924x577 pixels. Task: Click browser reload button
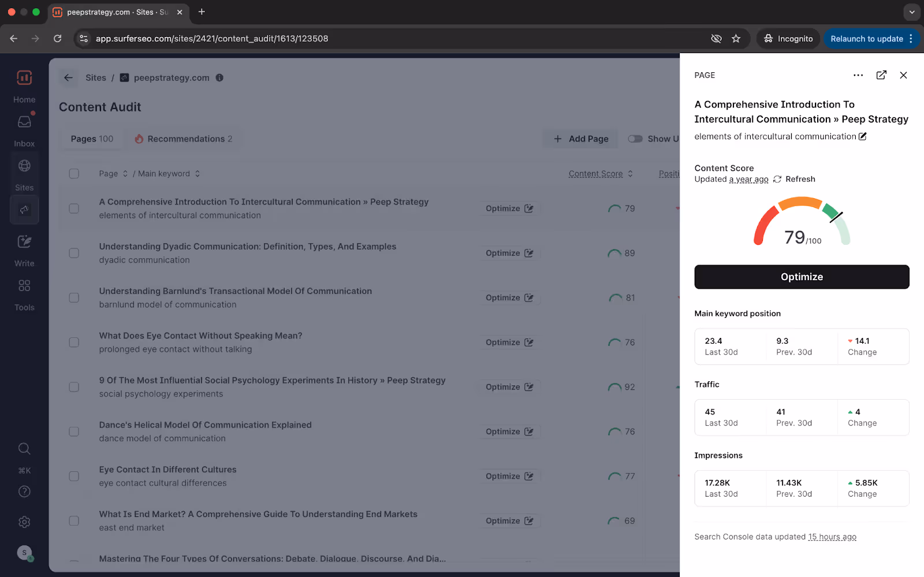click(x=57, y=39)
